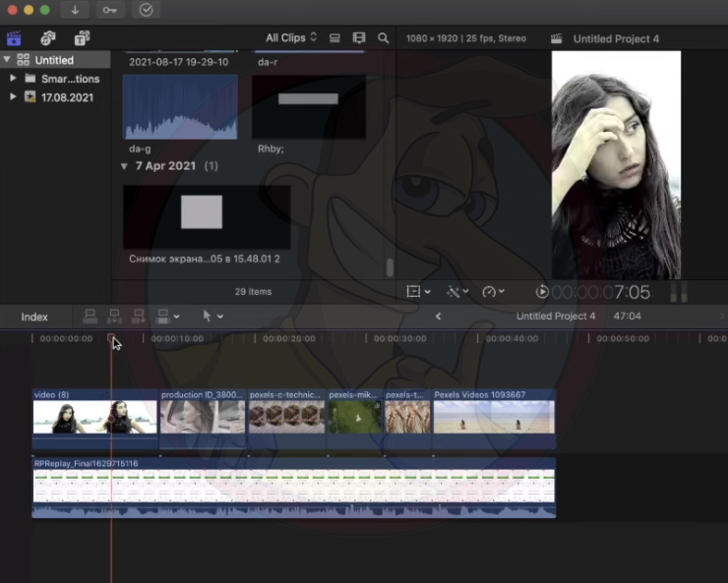This screenshot has height=583, width=728.
Task: Click the viewer play button
Action: point(542,292)
